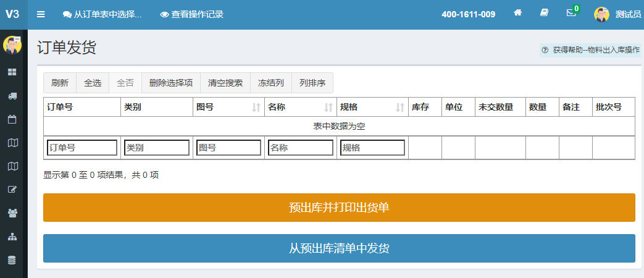Open 从订单表中选择 link in top bar
Image resolution: width=644 pixels, height=278 pixels.
coord(102,14)
